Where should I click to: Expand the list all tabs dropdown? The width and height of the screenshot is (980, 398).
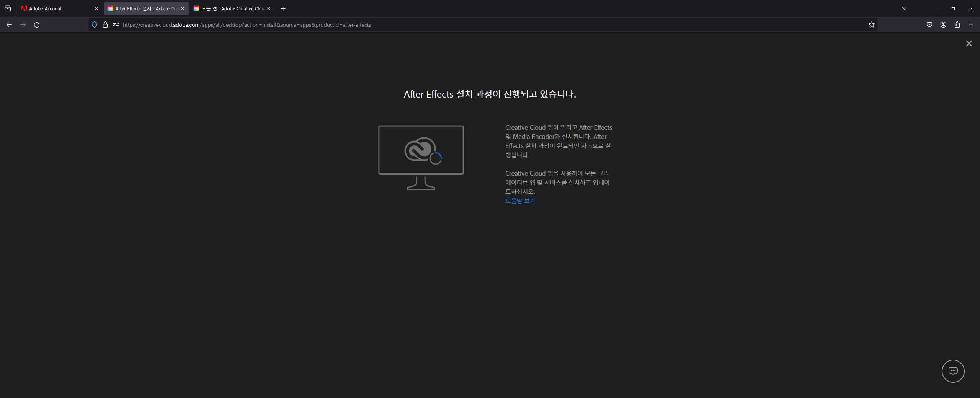click(x=904, y=8)
